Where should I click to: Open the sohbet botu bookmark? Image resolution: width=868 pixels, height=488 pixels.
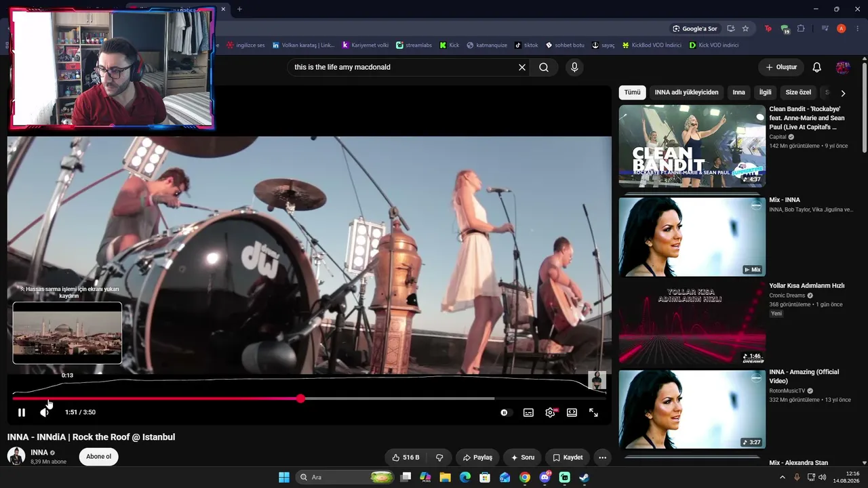pyautogui.click(x=565, y=45)
